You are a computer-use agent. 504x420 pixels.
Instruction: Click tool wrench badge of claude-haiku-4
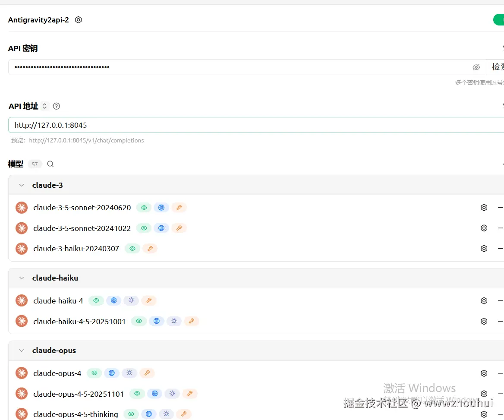click(x=149, y=300)
